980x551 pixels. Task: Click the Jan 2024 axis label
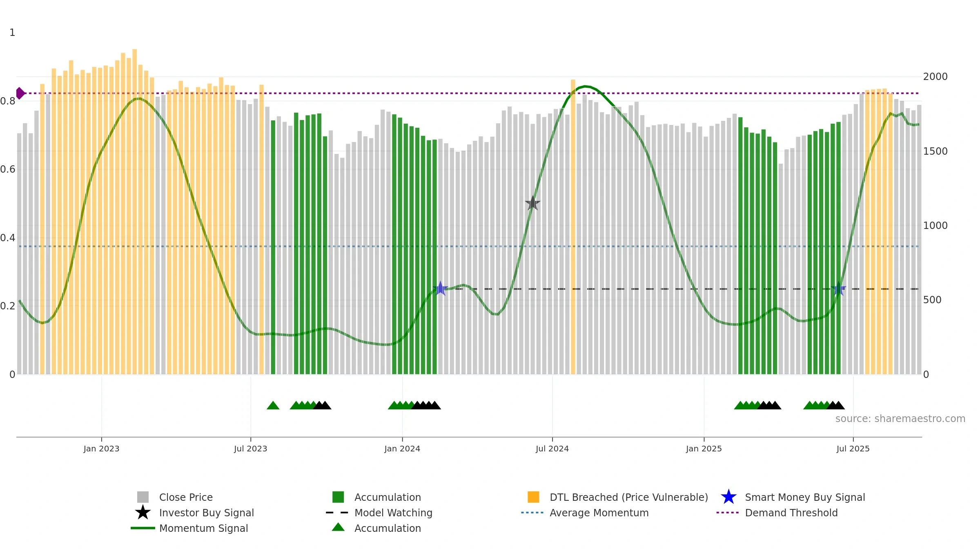(402, 449)
